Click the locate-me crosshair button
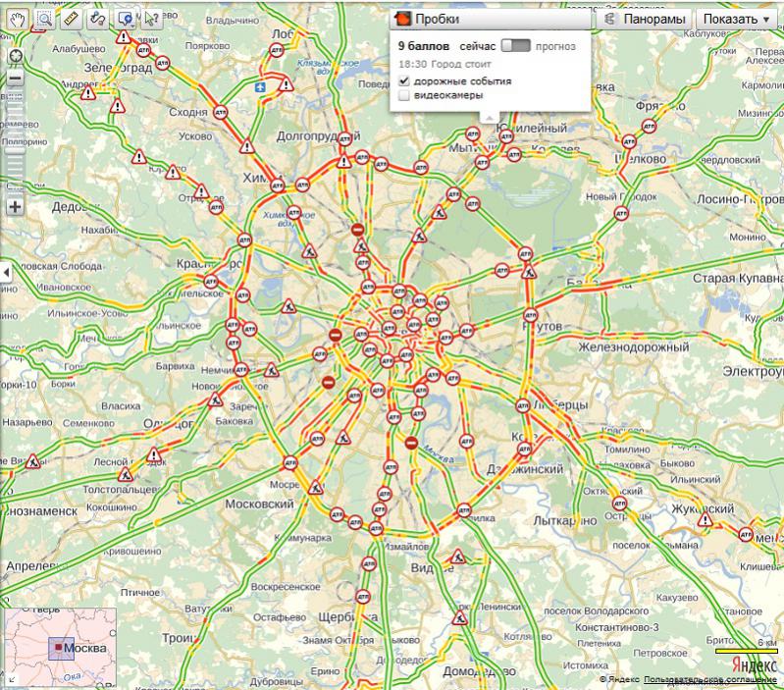The height and width of the screenshot is (690, 784). tap(16, 56)
